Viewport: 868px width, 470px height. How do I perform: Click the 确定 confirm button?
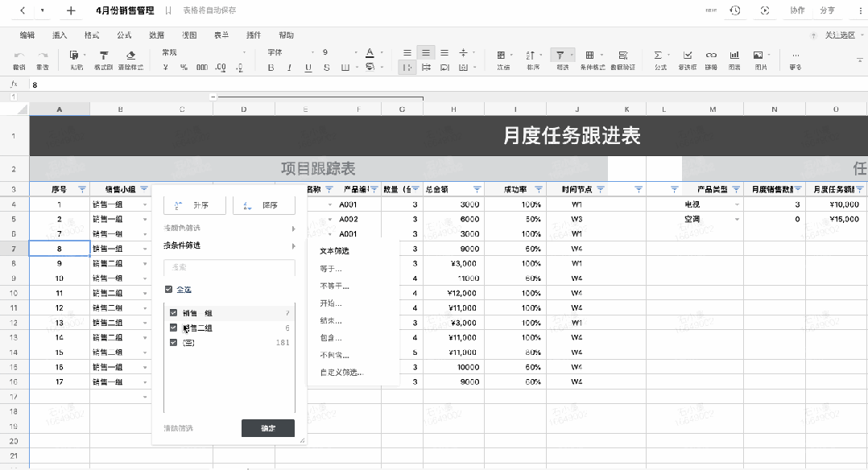(267, 428)
